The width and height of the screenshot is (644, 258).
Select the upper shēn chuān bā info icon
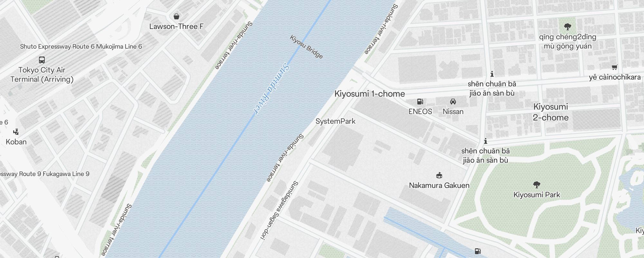pos(492,74)
